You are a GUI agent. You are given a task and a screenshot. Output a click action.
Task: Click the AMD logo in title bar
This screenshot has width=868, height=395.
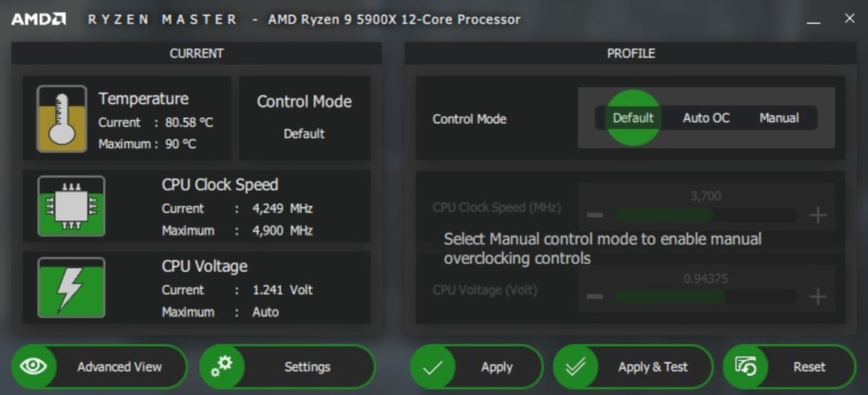(38, 19)
